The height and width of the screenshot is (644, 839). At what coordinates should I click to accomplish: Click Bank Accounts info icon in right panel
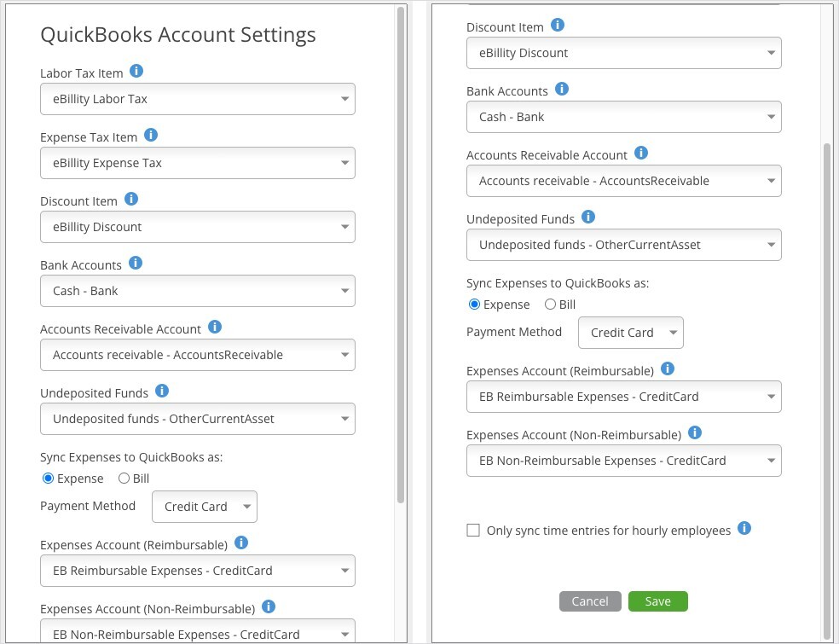(x=562, y=89)
